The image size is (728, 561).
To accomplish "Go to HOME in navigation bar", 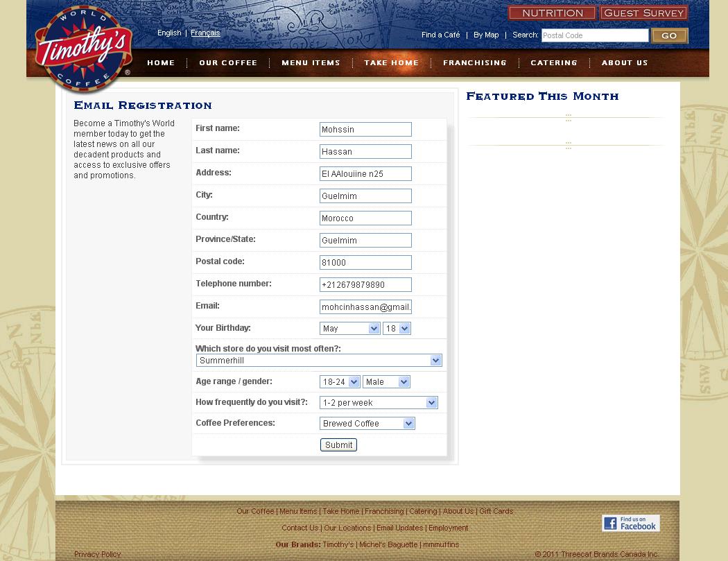I will [x=161, y=62].
